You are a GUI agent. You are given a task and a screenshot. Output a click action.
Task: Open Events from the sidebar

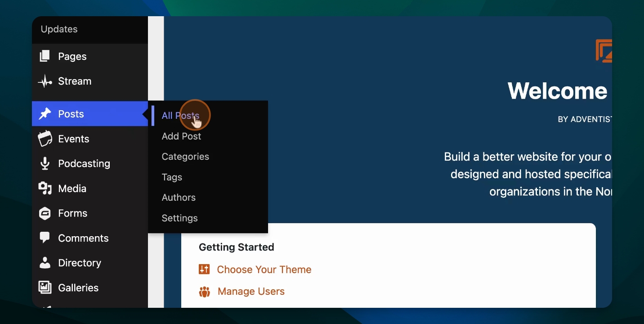click(74, 139)
